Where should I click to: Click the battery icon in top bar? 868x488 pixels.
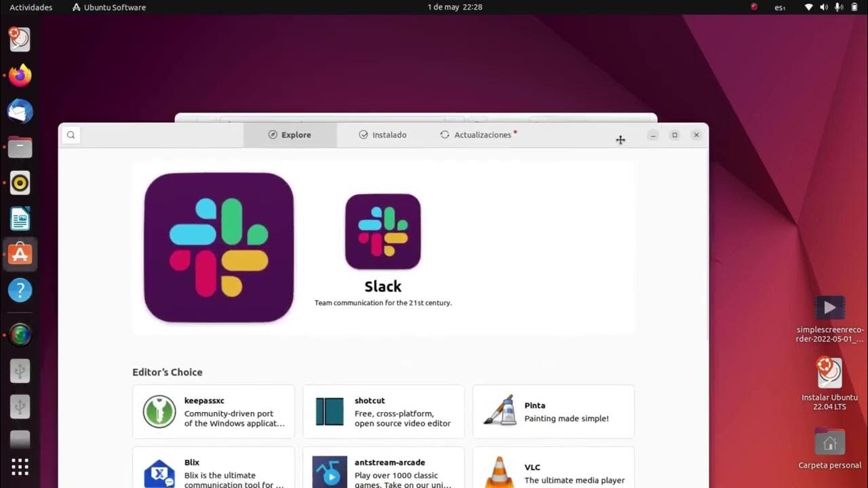point(854,7)
